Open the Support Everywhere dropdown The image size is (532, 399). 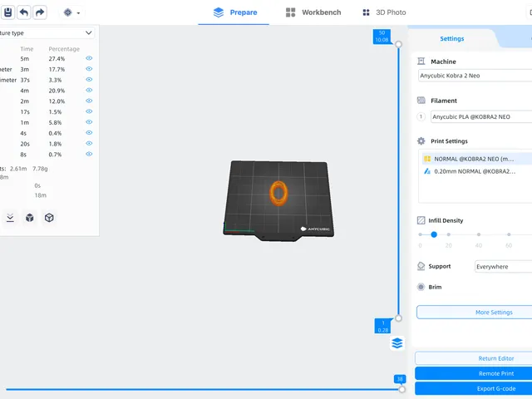click(503, 267)
